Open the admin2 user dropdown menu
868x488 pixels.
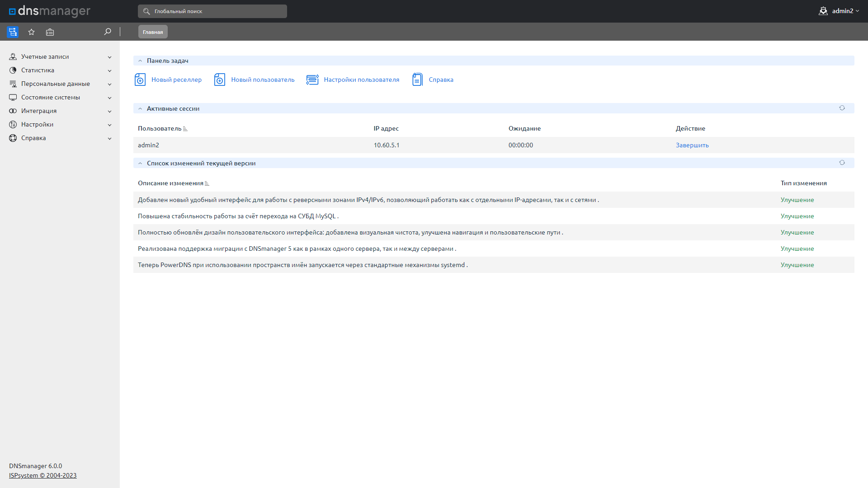pyautogui.click(x=839, y=11)
